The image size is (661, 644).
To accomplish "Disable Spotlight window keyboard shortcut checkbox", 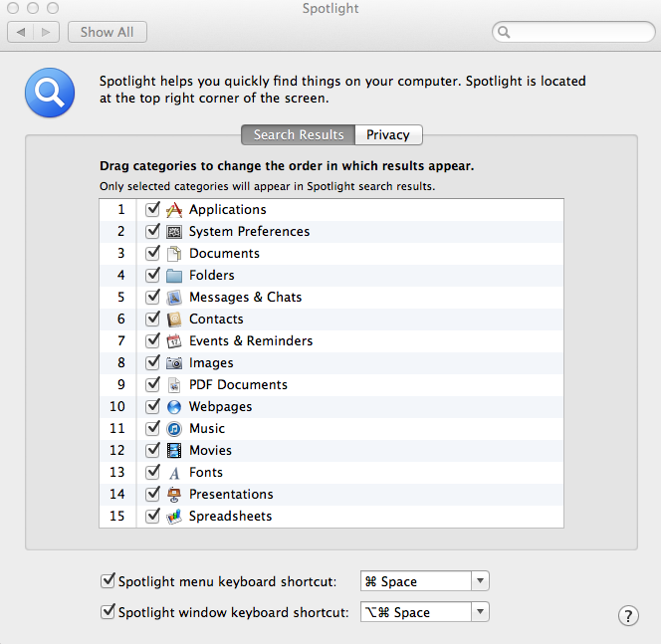I will pos(108,611).
